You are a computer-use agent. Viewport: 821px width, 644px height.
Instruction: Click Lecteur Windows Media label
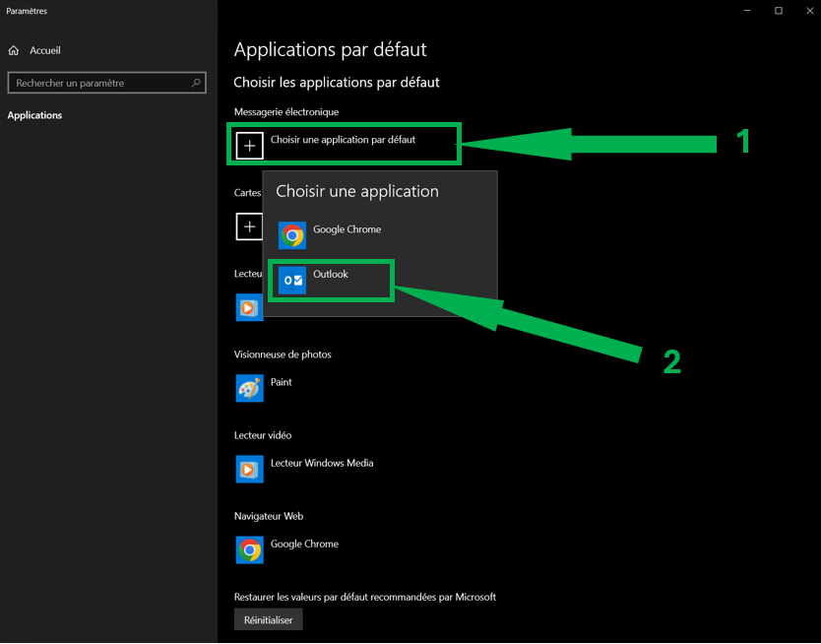(x=322, y=463)
